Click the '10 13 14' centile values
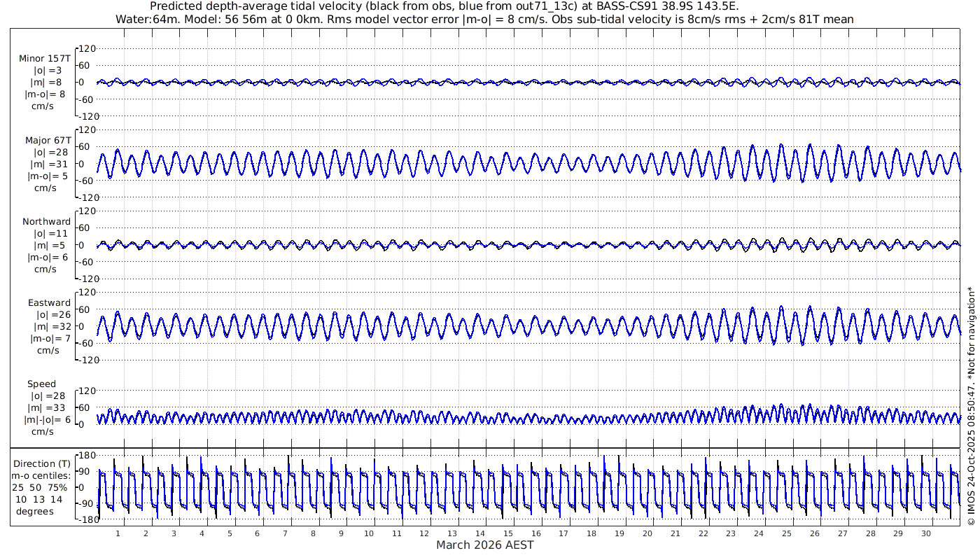 (x=41, y=499)
